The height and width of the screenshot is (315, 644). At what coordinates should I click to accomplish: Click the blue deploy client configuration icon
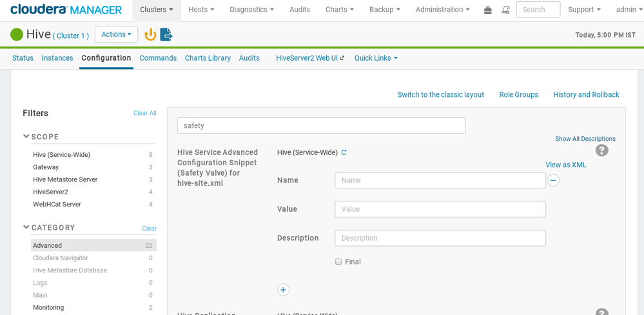coord(166,35)
